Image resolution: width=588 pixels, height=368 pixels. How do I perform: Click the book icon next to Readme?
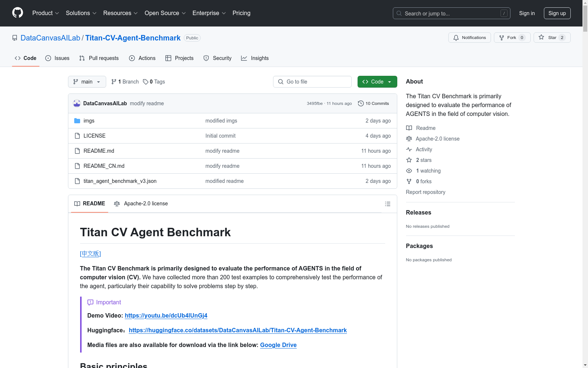[x=409, y=128]
